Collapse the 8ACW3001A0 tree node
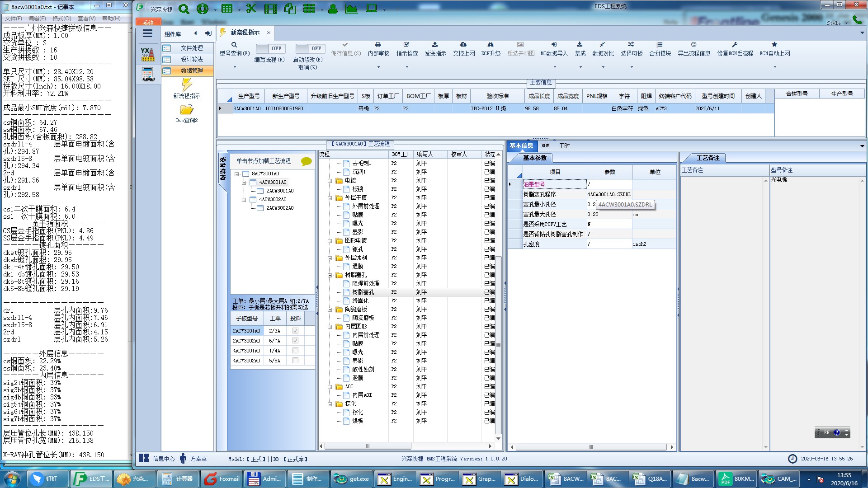This screenshot has width=868, height=488. tap(237, 174)
